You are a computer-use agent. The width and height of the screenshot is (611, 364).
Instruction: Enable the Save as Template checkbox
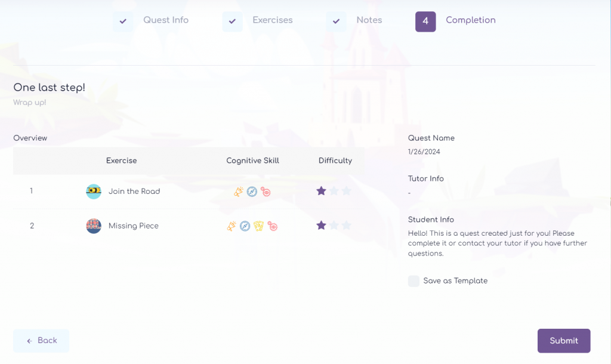pos(413,281)
